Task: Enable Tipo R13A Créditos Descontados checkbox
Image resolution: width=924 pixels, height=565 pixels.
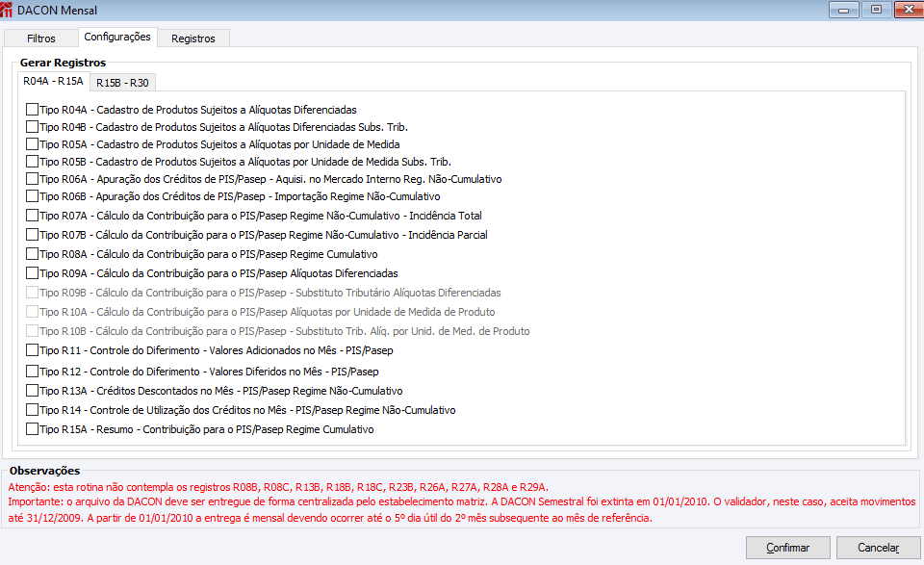Action: [x=33, y=391]
